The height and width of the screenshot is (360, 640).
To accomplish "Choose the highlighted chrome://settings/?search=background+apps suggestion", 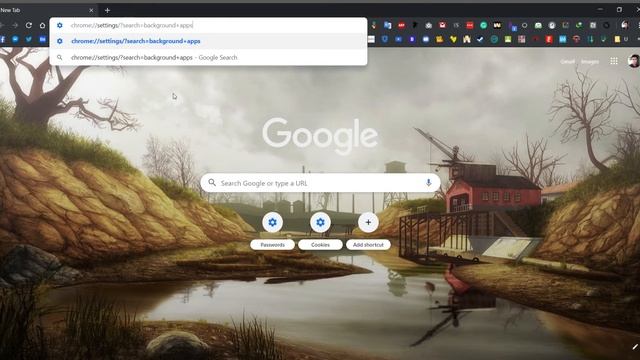I will (x=208, y=41).
